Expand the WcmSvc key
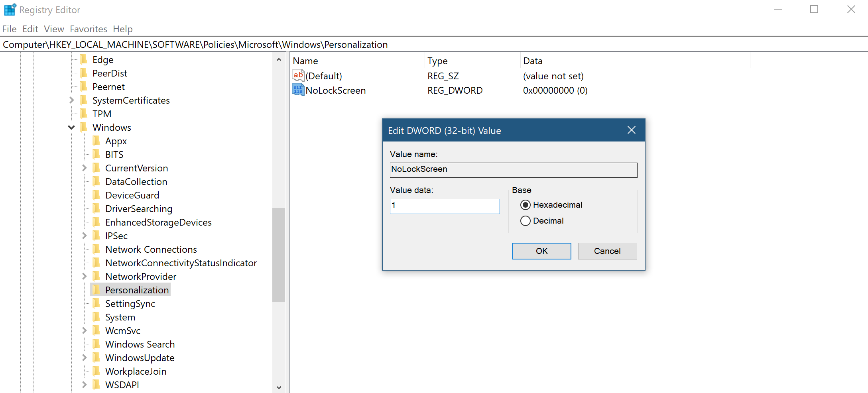This screenshot has height=393, width=868. (84, 331)
